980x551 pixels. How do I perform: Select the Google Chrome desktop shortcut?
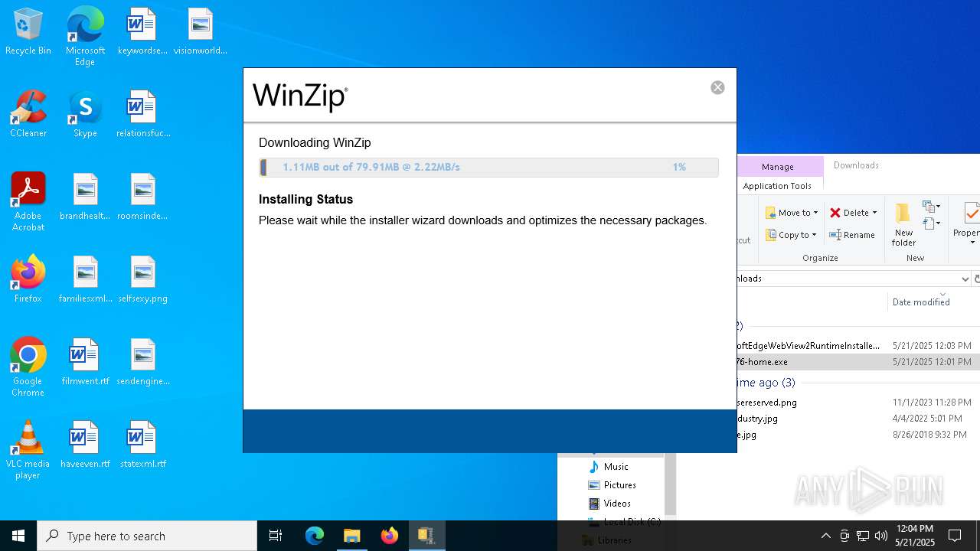28,367
